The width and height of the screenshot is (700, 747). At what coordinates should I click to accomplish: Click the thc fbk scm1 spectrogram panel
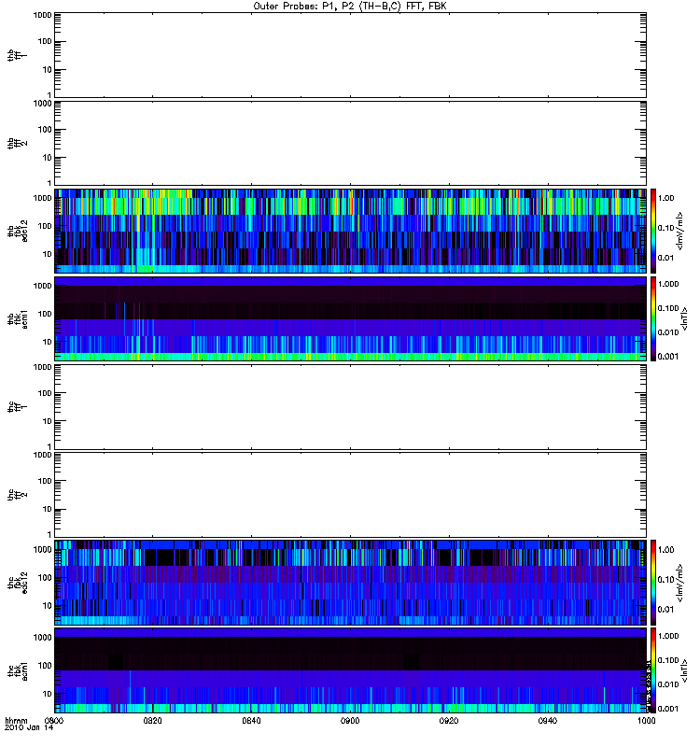click(x=351, y=670)
